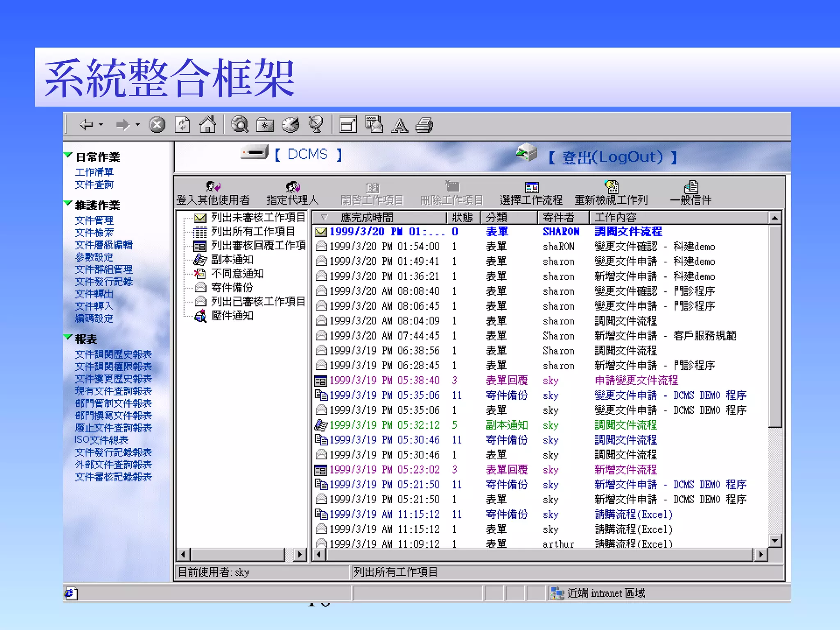The width and height of the screenshot is (840, 630).
Task: Click 重新檢視工作列 toolbar icon
Action: [612, 187]
